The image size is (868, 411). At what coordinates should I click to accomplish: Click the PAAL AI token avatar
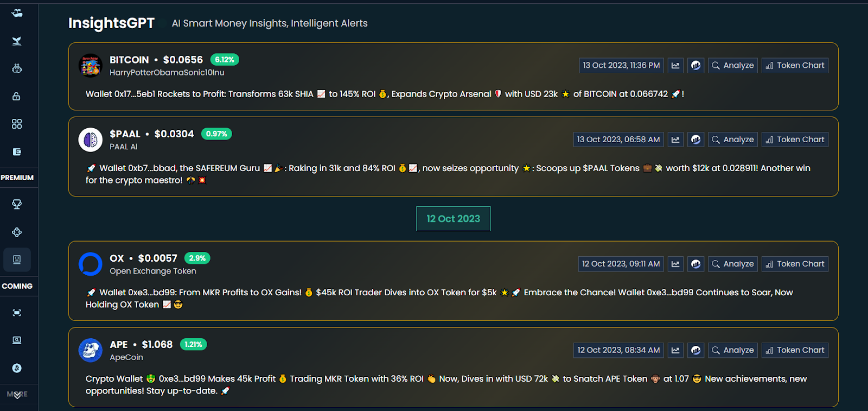[91, 140]
